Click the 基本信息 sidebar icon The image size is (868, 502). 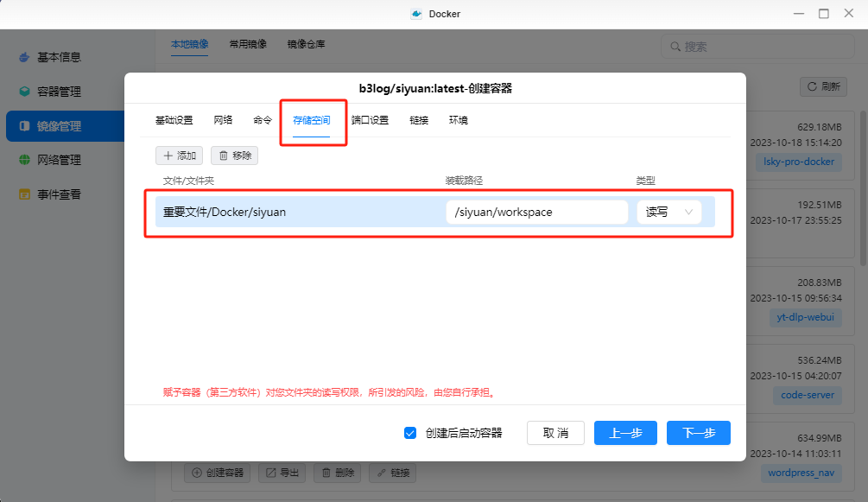click(x=24, y=57)
